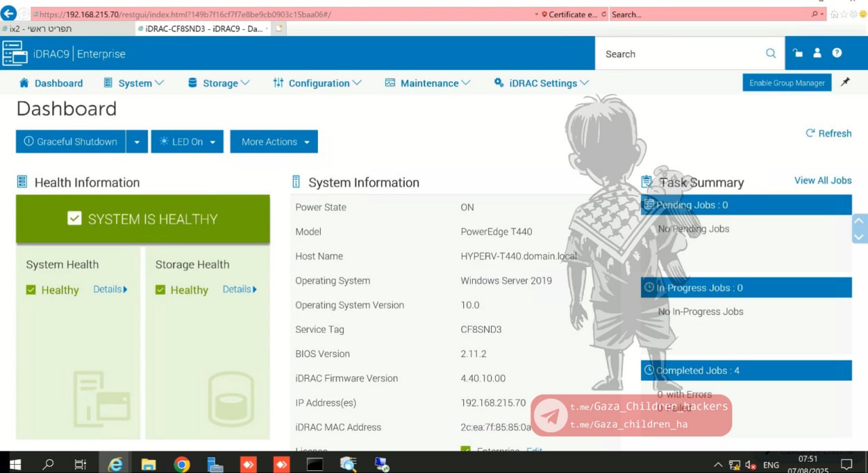Click the iDRAC search input field
The width and height of the screenshot is (868, 473).
coord(678,54)
